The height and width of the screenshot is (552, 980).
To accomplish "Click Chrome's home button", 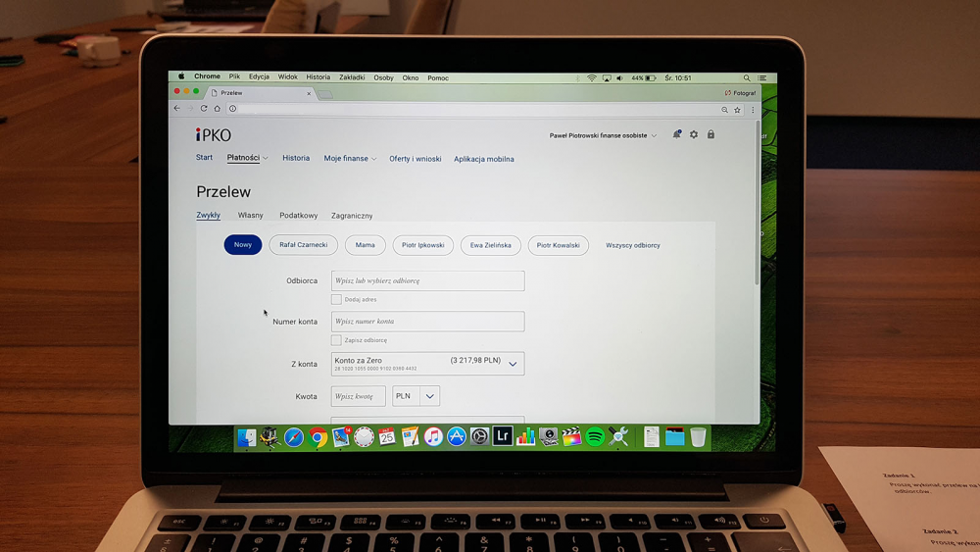I will point(217,108).
